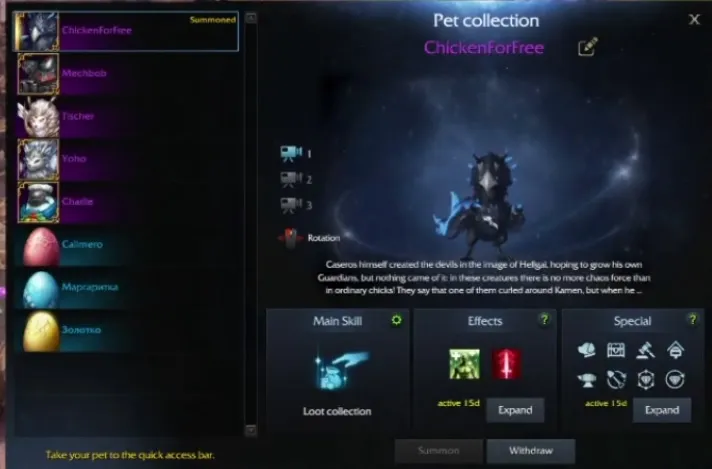Click the pet list scrollbar down arrow
Screen dimensions: 712x469
251,430
